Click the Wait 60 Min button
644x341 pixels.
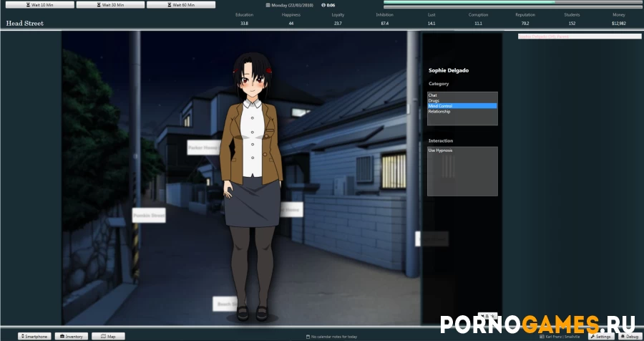(181, 5)
